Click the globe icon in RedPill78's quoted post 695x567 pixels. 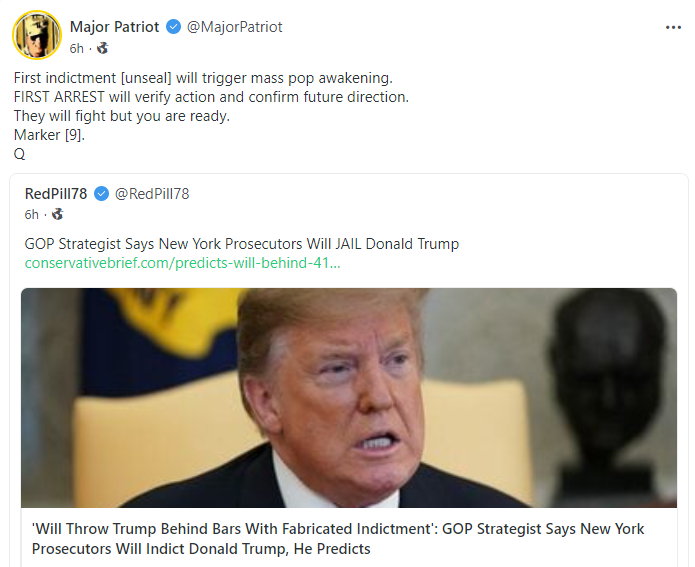pos(57,214)
